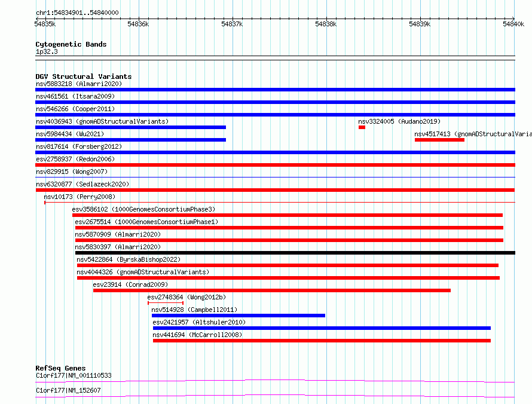Select nsv10173 (Perry2008) label
532x404 pixels.
pos(80,197)
